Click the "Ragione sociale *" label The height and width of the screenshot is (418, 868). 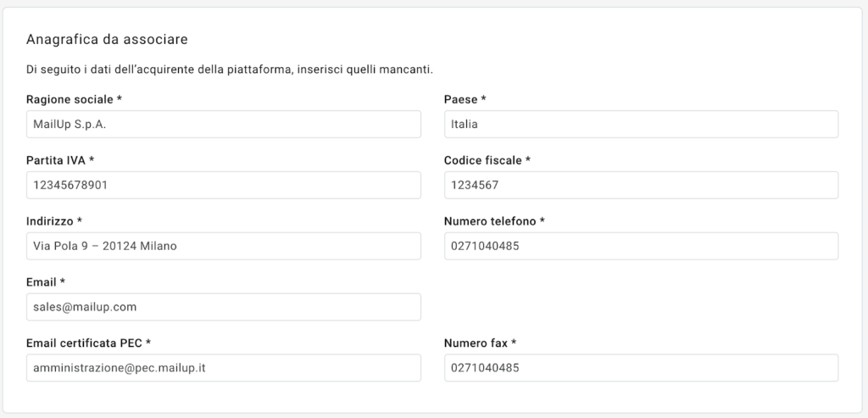coord(75,99)
